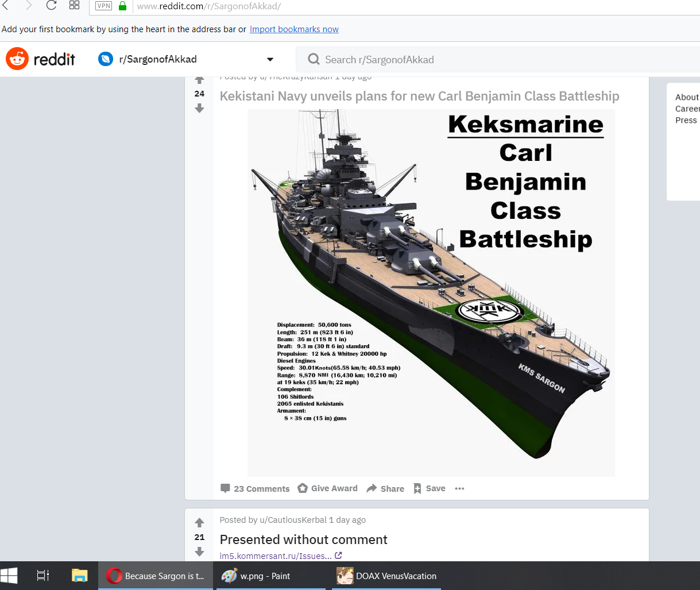The height and width of the screenshot is (590, 700).
Task: Click the Give Award button
Action: pos(327,488)
